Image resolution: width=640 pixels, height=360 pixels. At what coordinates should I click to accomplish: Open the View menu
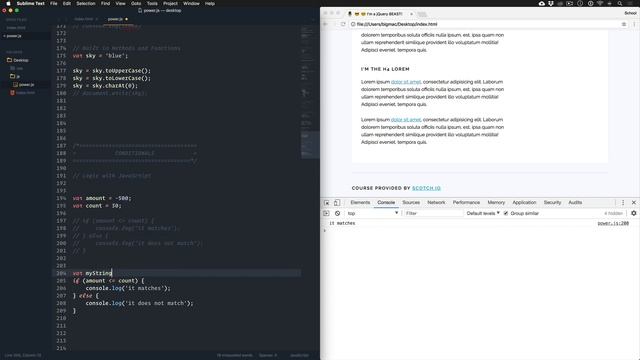pos(120,3)
